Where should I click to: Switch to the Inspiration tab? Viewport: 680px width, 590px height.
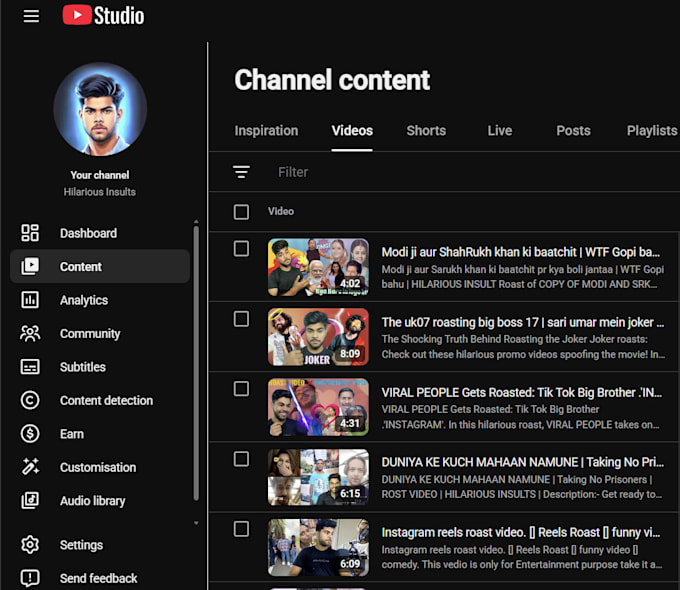click(x=266, y=131)
